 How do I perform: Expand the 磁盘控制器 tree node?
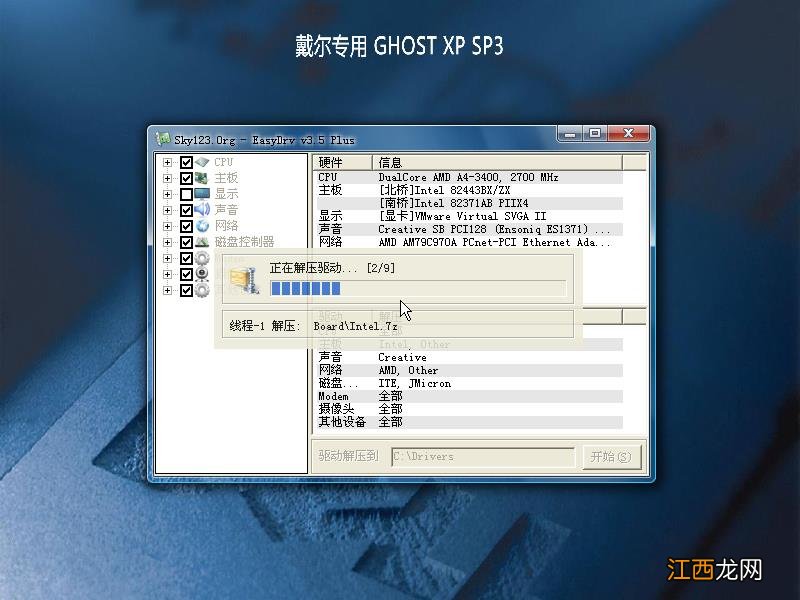click(x=166, y=243)
